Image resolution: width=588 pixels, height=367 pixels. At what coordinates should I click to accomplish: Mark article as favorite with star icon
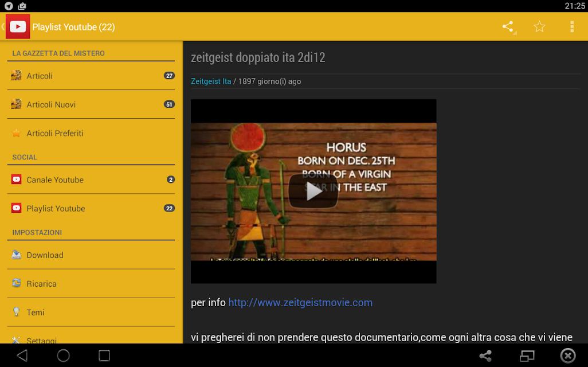click(539, 26)
